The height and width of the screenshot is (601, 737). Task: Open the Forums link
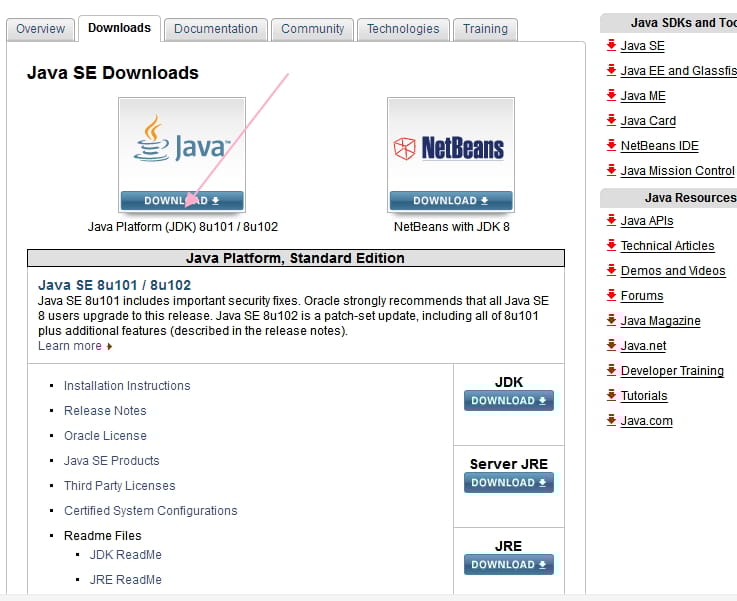pyautogui.click(x=642, y=296)
